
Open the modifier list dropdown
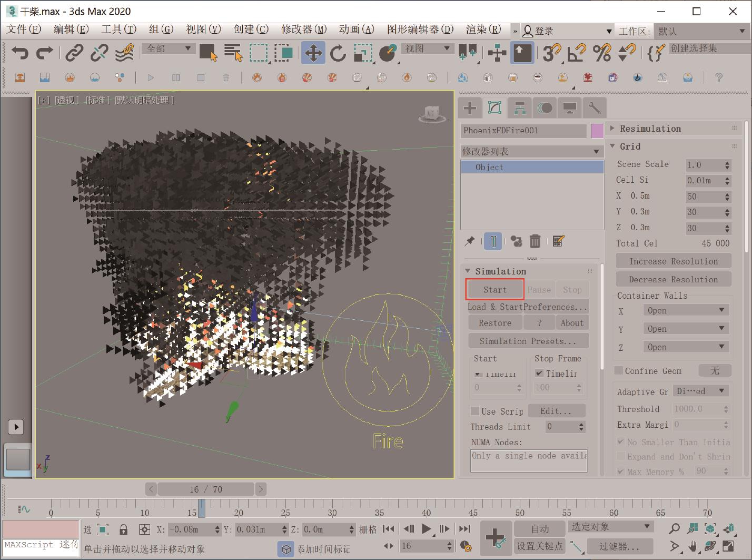click(x=532, y=152)
